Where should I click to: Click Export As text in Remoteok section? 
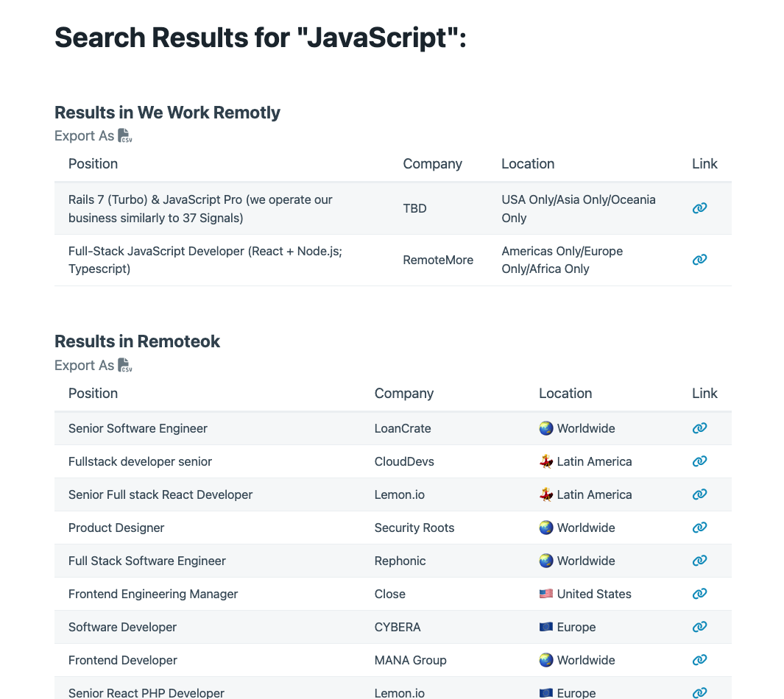84,366
